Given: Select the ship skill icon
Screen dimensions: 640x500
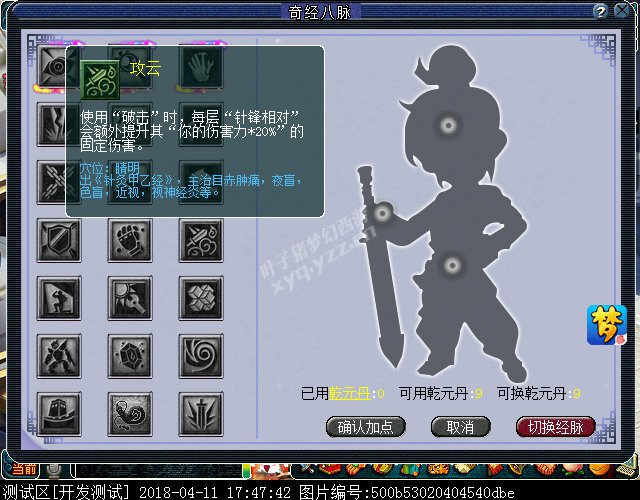Looking at the screenshot, I should [59, 414].
